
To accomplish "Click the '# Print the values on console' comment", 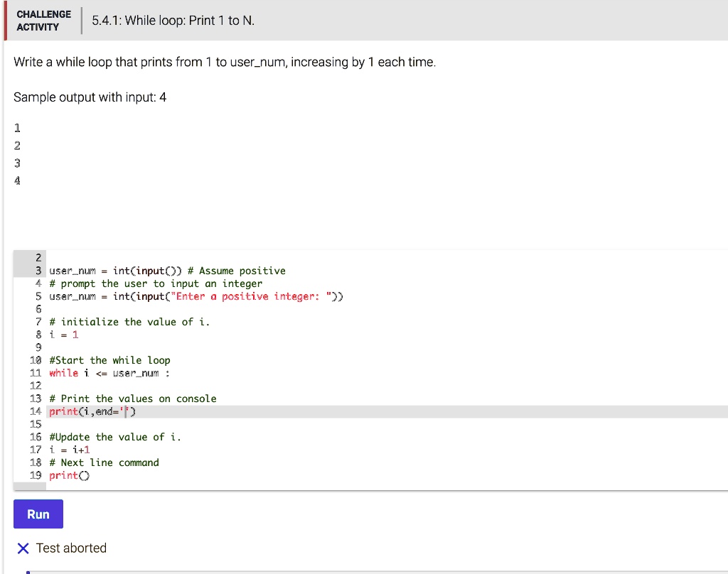I will pos(132,399).
